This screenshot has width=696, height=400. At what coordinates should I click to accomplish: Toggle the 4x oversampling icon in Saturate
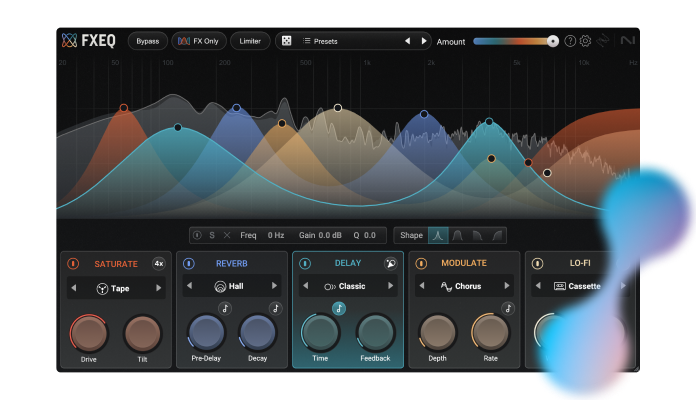tap(158, 264)
